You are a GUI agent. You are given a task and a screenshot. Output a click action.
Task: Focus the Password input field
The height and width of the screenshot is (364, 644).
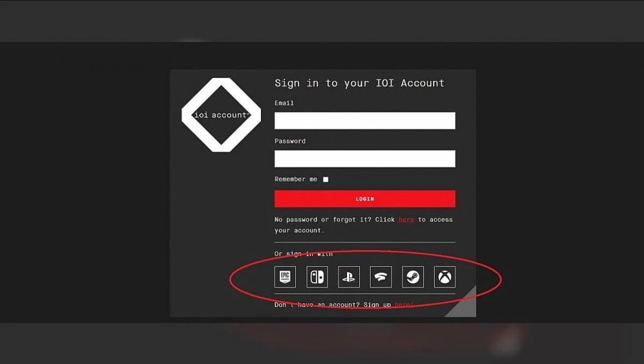[x=365, y=159]
